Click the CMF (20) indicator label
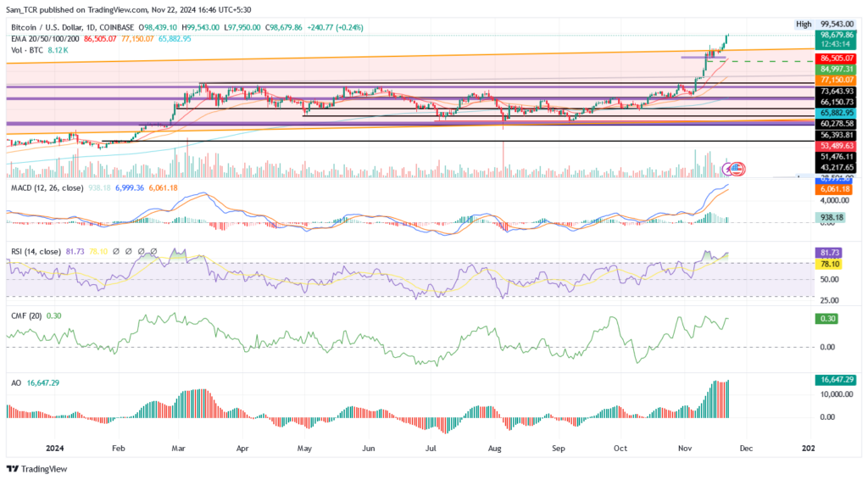The width and height of the screenshot is (868, 480). [x=28, y=315]
